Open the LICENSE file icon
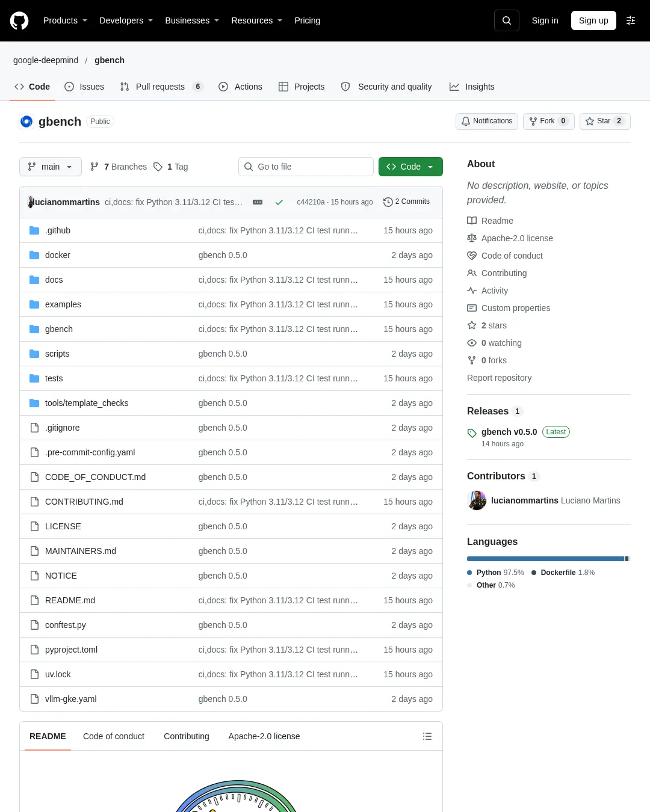Viewport: 650px width, 812px height. pos(34,526)
